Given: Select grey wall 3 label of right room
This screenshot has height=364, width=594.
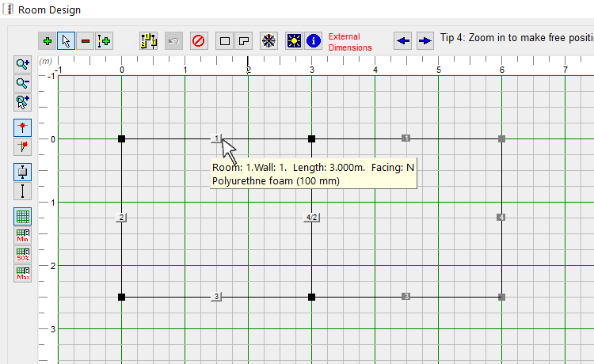Looking at the screenshot, I should coord(406,296).
